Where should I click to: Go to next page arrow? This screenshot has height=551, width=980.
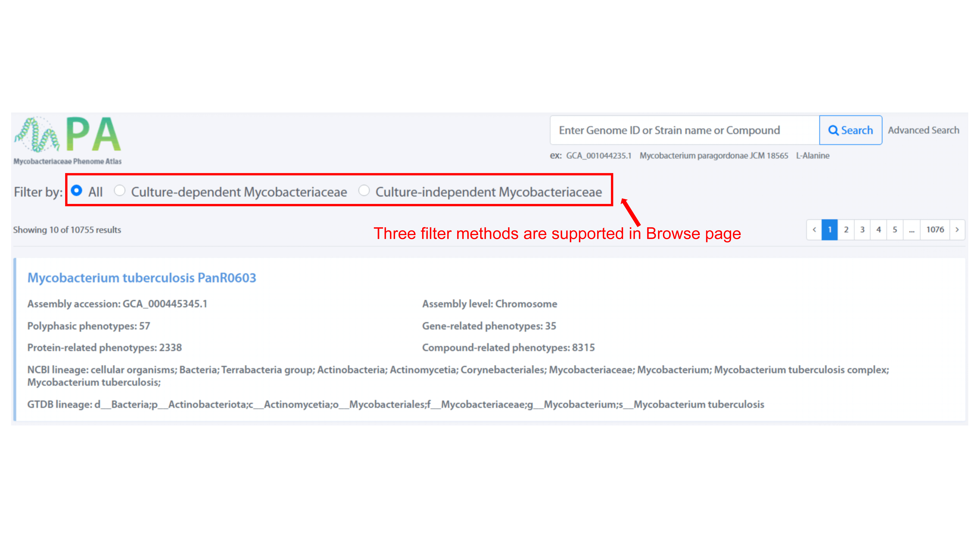pyautogui.click(x=957, y=230)
